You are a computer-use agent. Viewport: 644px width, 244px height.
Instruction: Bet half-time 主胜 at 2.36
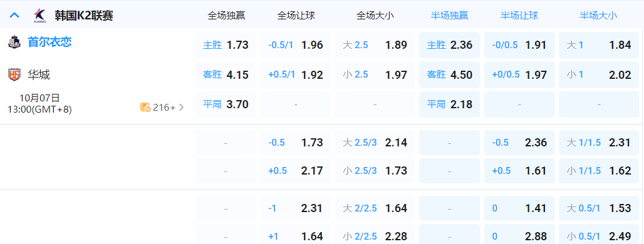point(449,45)
